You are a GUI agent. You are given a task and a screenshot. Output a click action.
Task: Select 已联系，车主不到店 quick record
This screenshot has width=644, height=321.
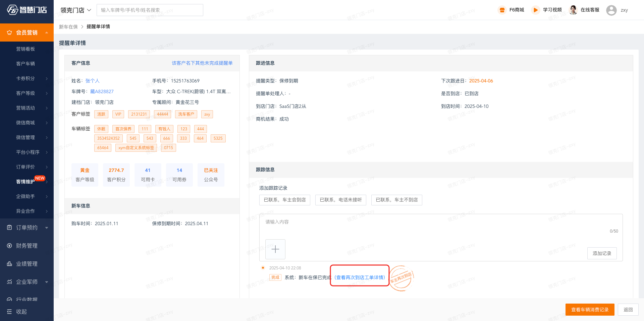(397, 200)
